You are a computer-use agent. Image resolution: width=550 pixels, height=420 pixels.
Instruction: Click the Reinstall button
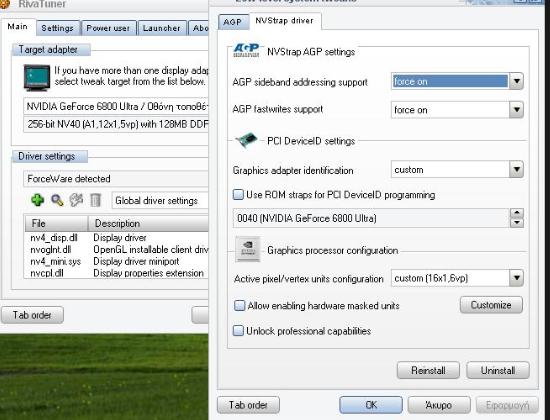click(428, 370)
